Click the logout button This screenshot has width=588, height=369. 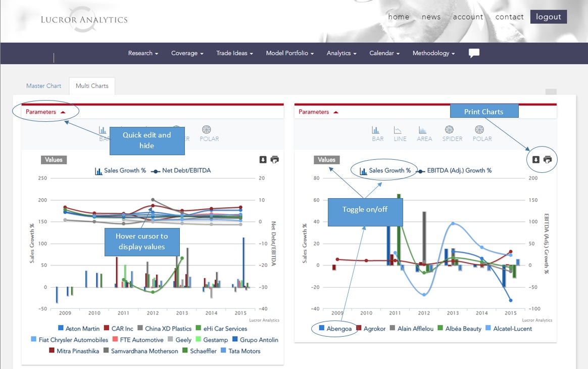[549, 17]
